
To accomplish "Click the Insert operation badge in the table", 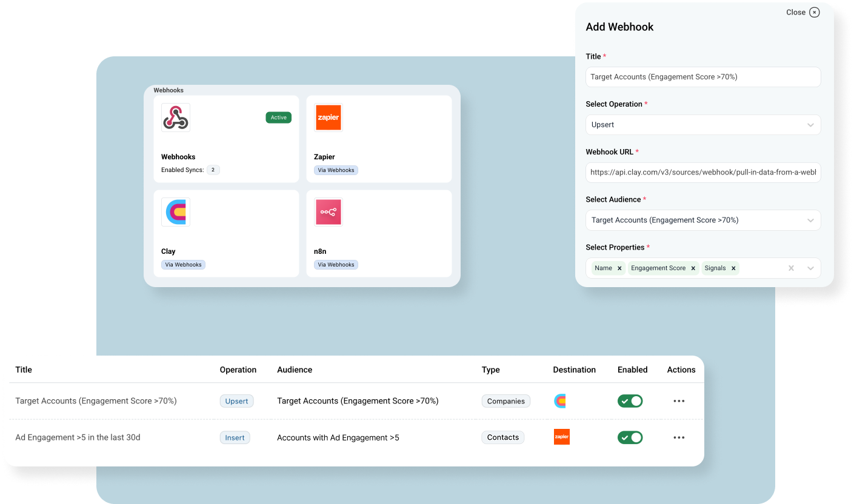I will click(x=235, y=437).
